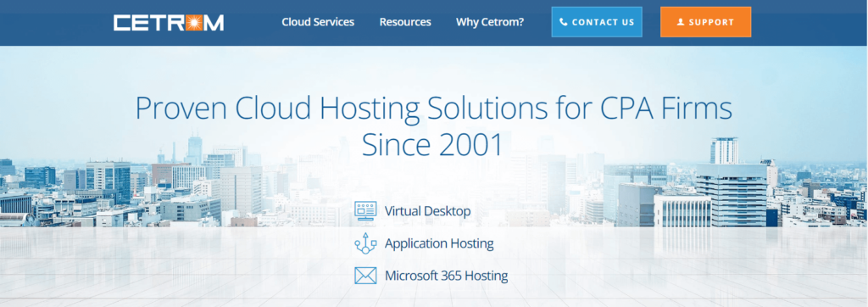Open the Cloud Services menu
The image size is (868, 307).
click(318, 22)
